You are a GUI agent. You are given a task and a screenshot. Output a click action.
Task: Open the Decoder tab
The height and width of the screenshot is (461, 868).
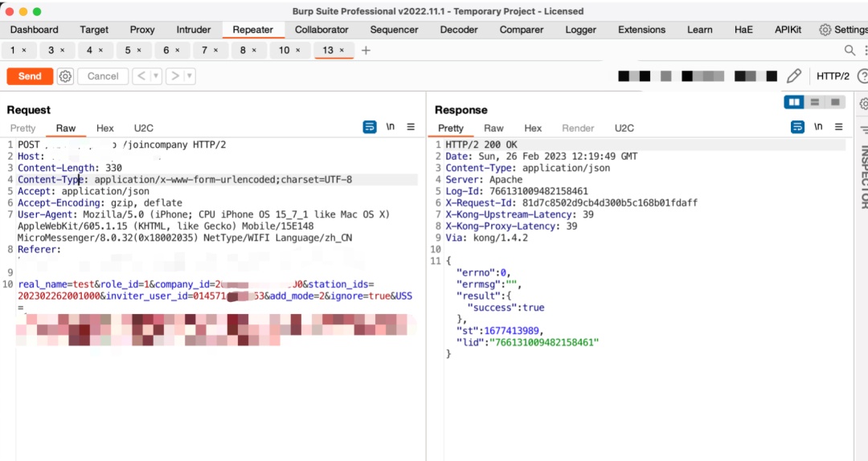pos(459,30)
